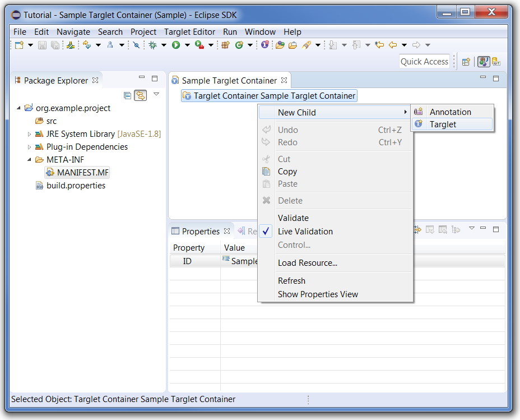
Task: Click the green Run button icon
Action: click(176, 45)
